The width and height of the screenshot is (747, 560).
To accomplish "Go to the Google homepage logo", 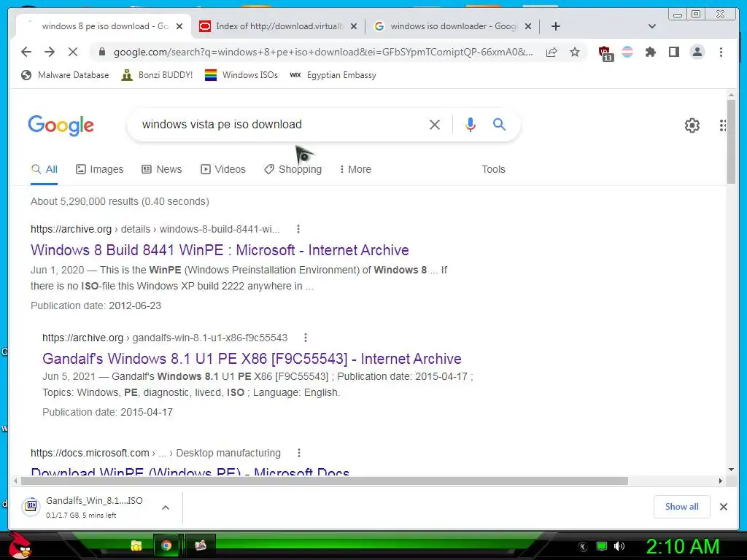I will point(61,125).
